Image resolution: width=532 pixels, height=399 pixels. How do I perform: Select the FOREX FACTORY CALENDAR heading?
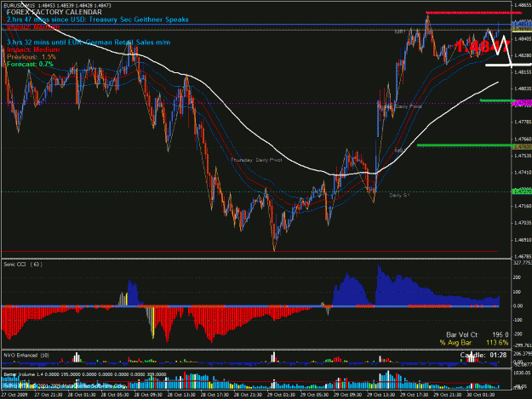pos(54,12)
